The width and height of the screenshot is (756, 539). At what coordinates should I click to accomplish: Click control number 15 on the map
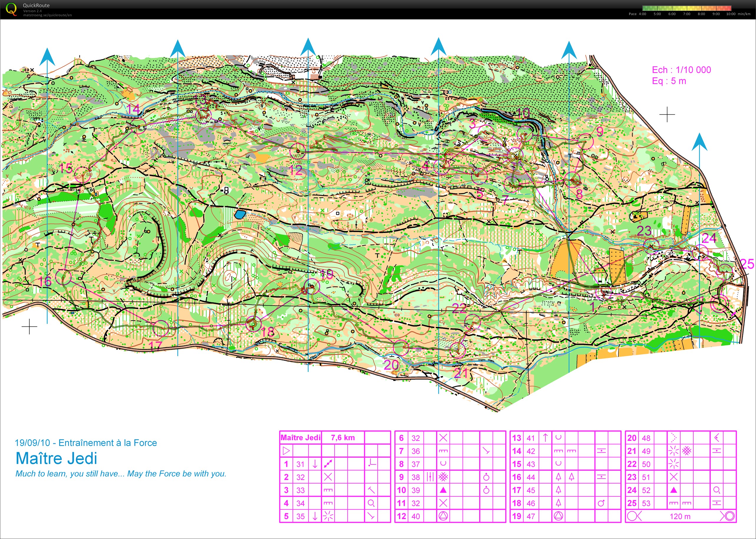pos(66,168)
